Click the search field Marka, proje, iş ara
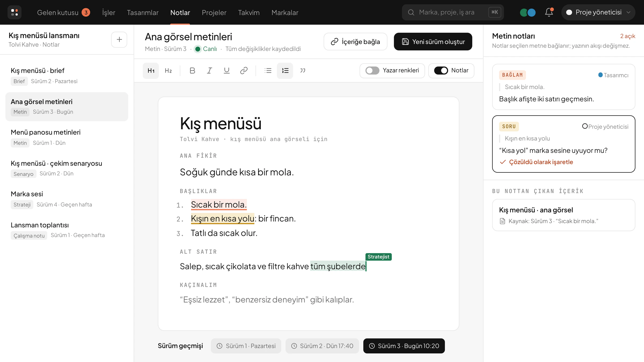 point(453,12)
